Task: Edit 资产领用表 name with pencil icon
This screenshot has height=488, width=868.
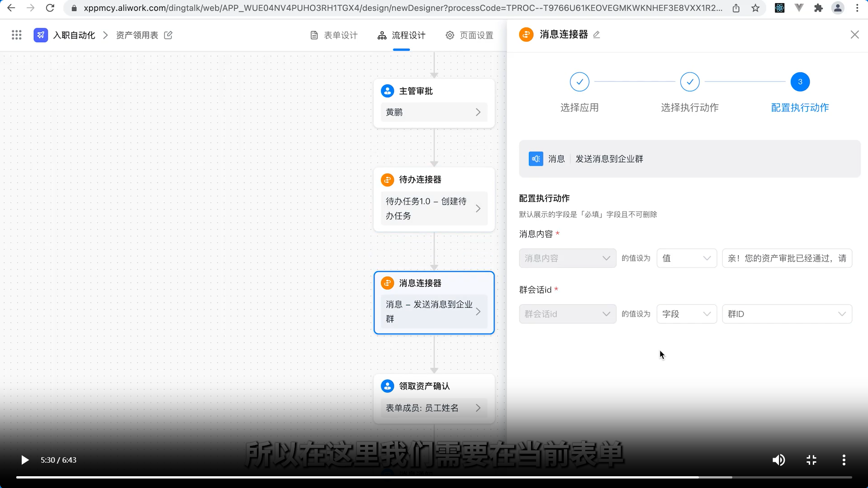Action: coord(168,35)
